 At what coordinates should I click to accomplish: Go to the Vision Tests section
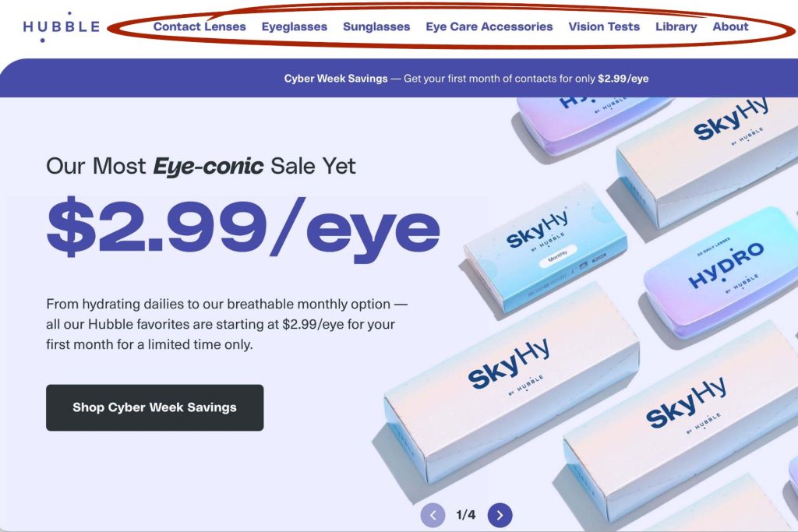[x=604, y=26]
